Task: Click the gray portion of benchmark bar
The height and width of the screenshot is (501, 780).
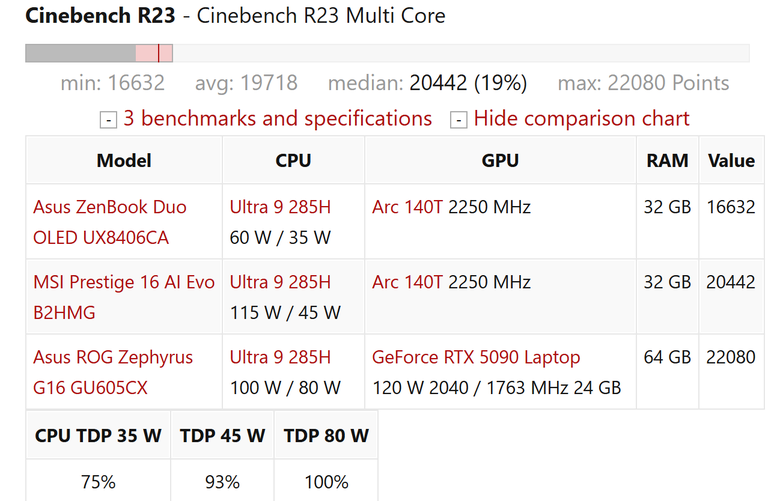Action: pyautogui.click(x=81, y=53)
